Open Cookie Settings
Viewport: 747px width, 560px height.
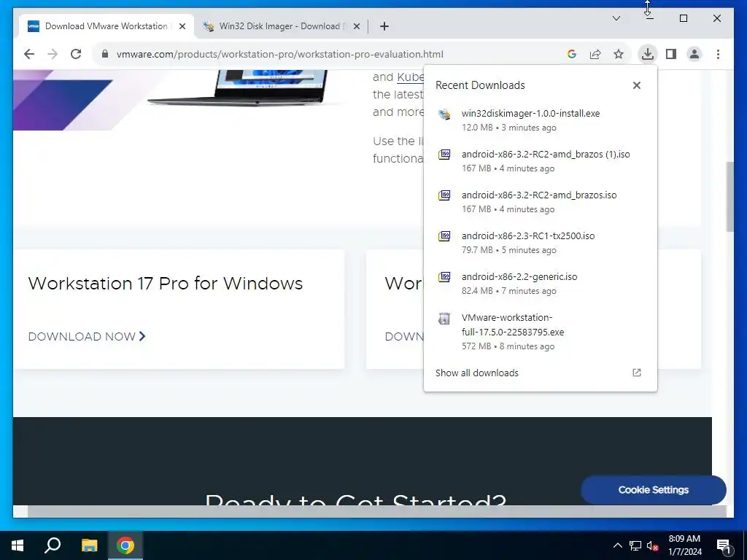[x=653, y=489]
